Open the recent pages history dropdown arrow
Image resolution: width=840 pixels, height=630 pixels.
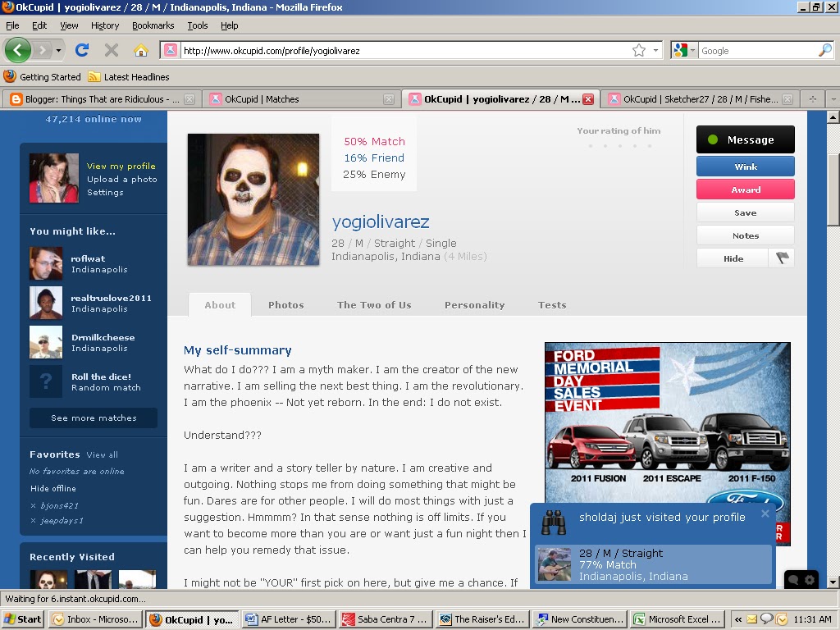pos(58,50)
